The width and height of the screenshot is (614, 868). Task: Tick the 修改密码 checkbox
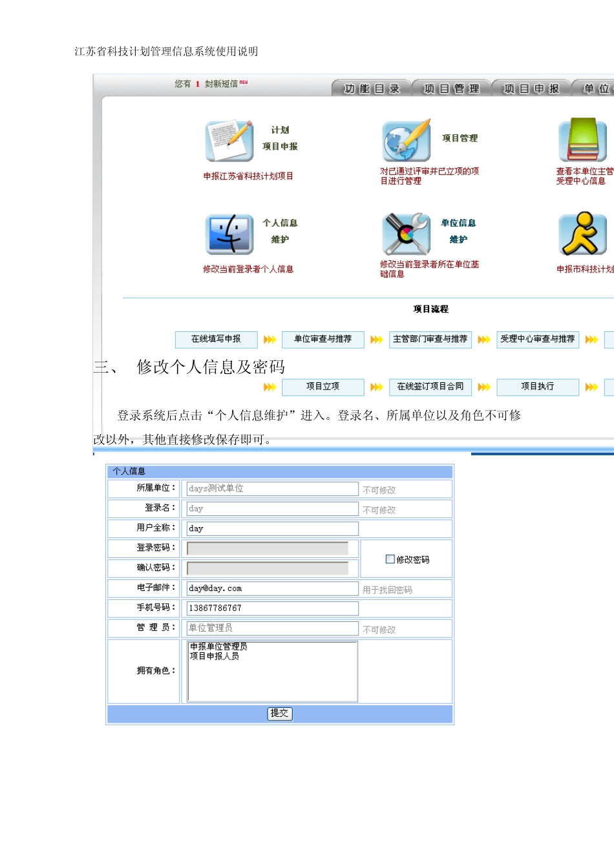390,559
